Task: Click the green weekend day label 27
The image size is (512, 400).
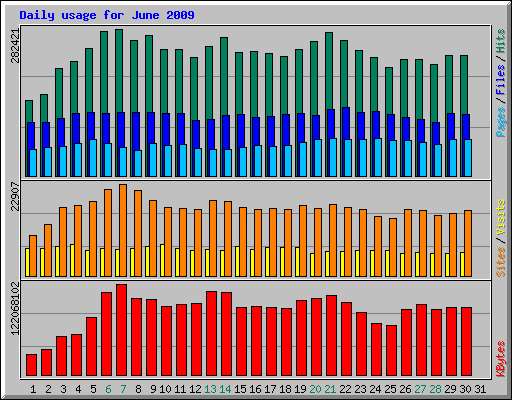Action: [x=420, y=389]
